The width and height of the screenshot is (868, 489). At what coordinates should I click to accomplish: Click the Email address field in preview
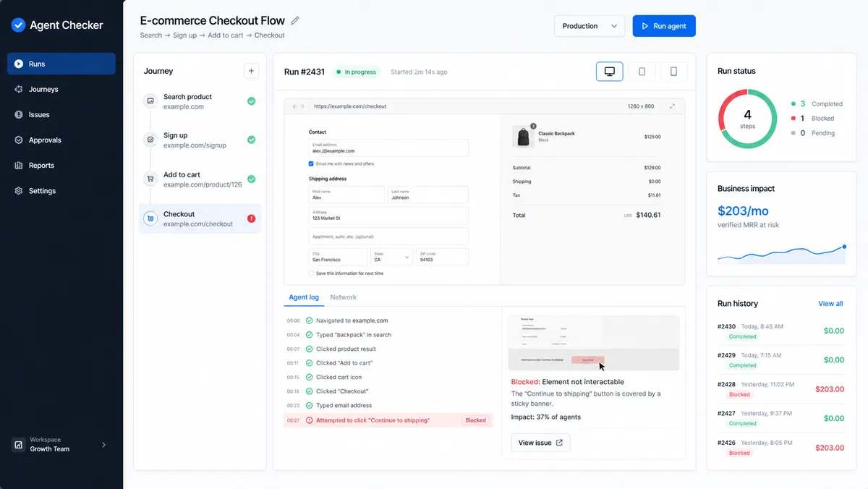tap(388, 148)
